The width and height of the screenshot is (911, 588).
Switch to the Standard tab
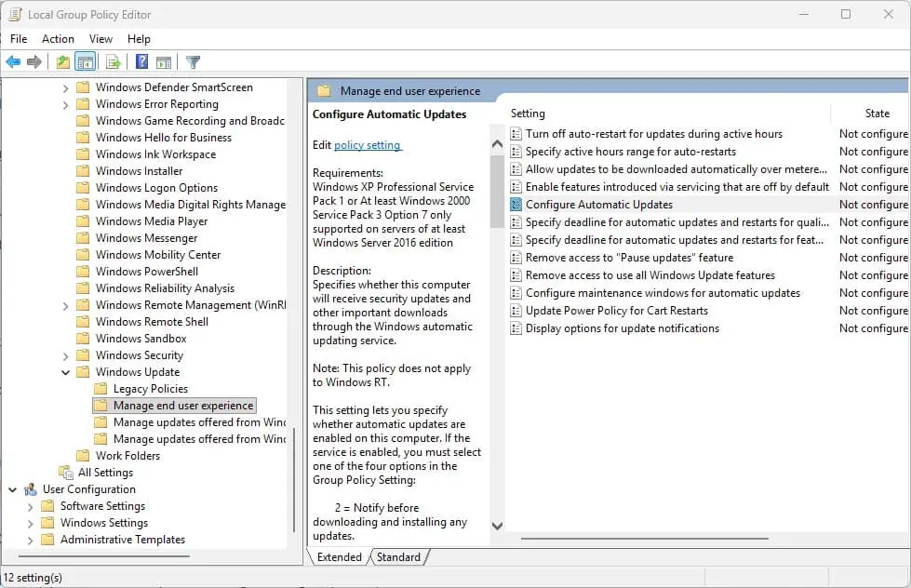tap(398, 557)
